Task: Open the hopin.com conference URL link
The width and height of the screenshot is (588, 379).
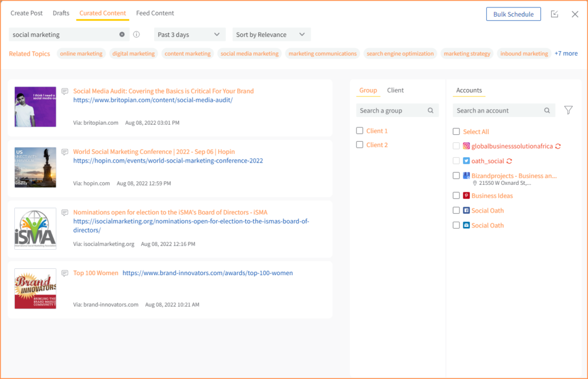Action: (x=168, y=160)
